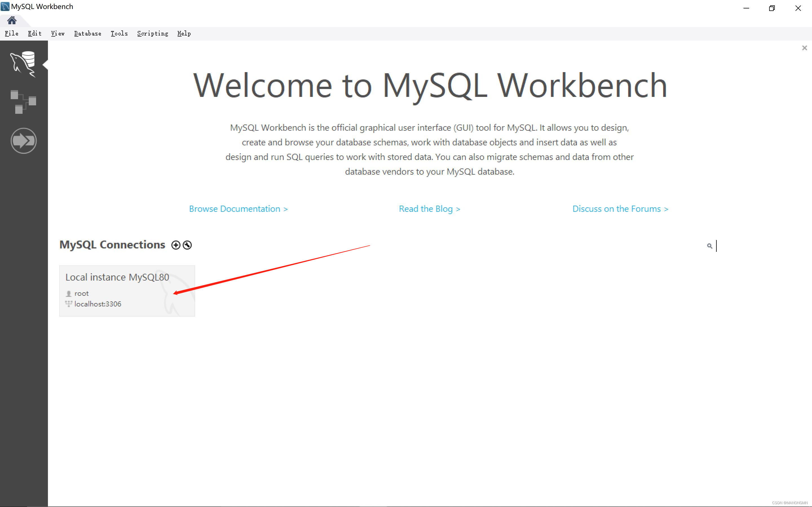
Task: Click the MySQL Workbench home icon
Action: pyautogui.click(x=12, y=19)
